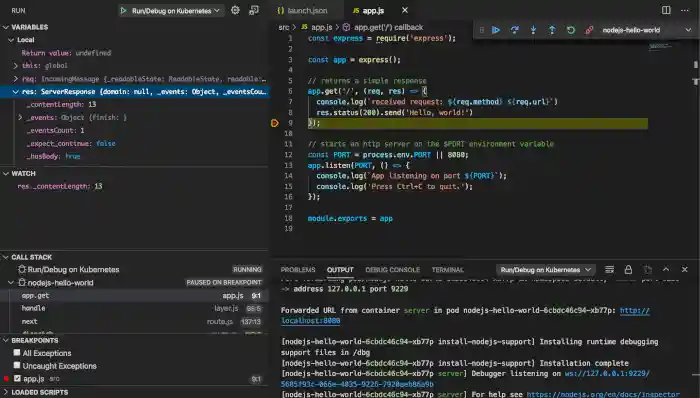The width and height of the screenshot is (700, 398).
Task: Select the app.get call stack frame
Action: point(134,295)
